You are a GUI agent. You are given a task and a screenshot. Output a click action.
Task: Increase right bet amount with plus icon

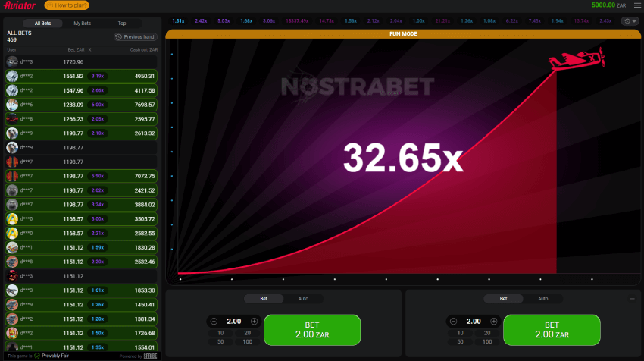494,322
